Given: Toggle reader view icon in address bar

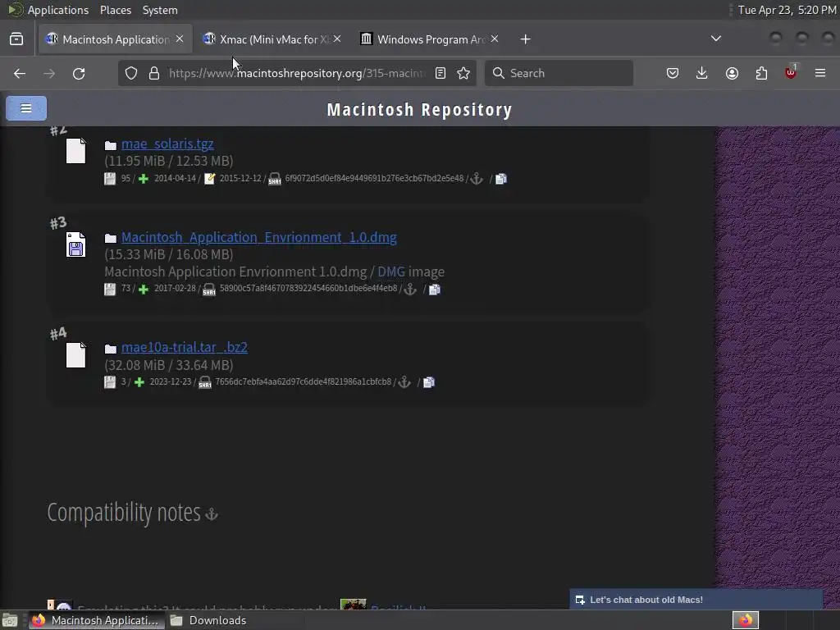Looking at the screenshot, I should click(441, 73).
